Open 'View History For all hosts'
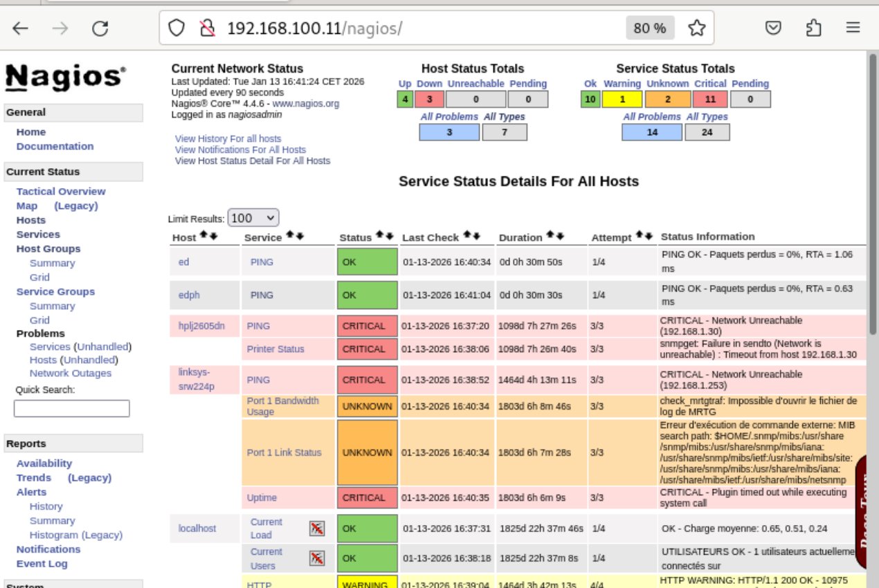The height and width of the screenshot is (588, 879). [228, 138]
